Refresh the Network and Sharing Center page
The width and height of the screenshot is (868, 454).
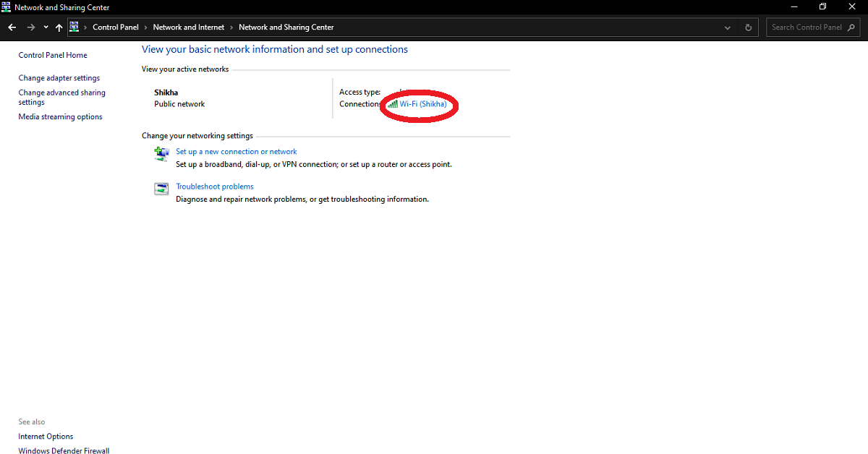click(x=748, y=27)
